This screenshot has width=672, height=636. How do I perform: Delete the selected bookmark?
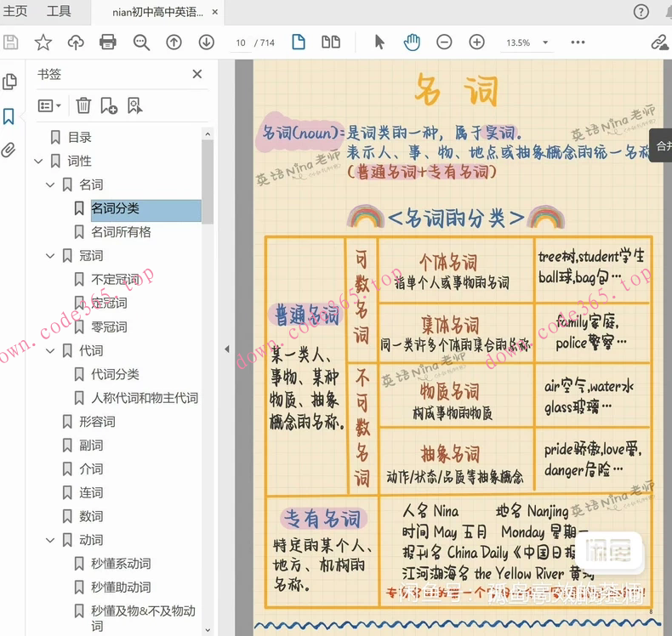point(83,105)
